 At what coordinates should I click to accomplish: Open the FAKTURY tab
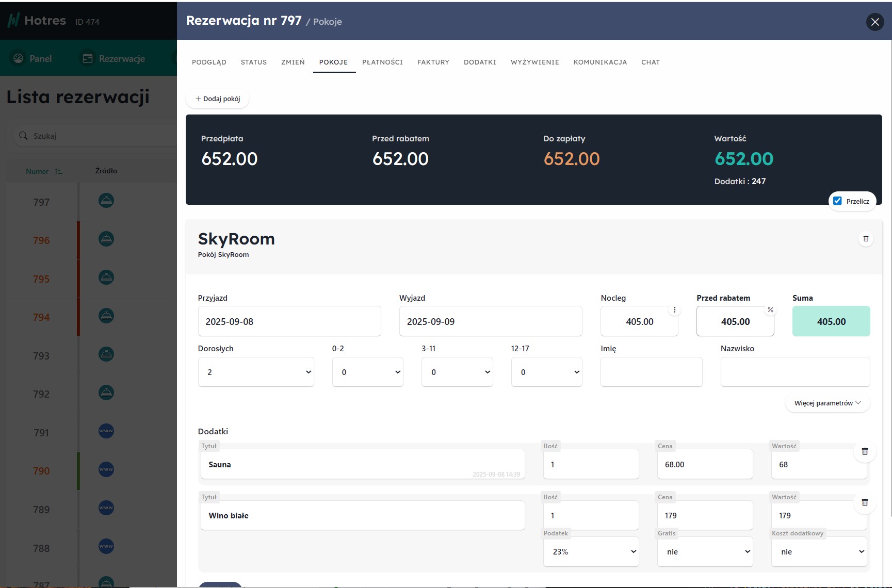tap(433, 62)
